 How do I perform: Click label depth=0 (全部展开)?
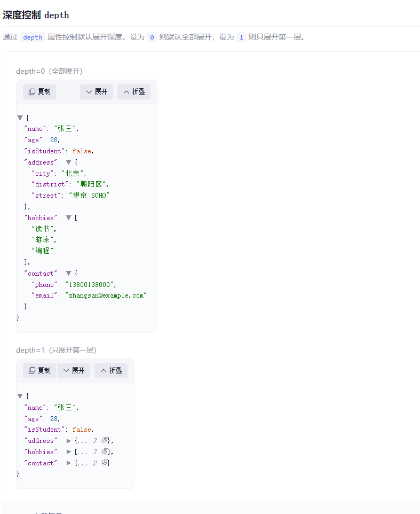(50, 71)
